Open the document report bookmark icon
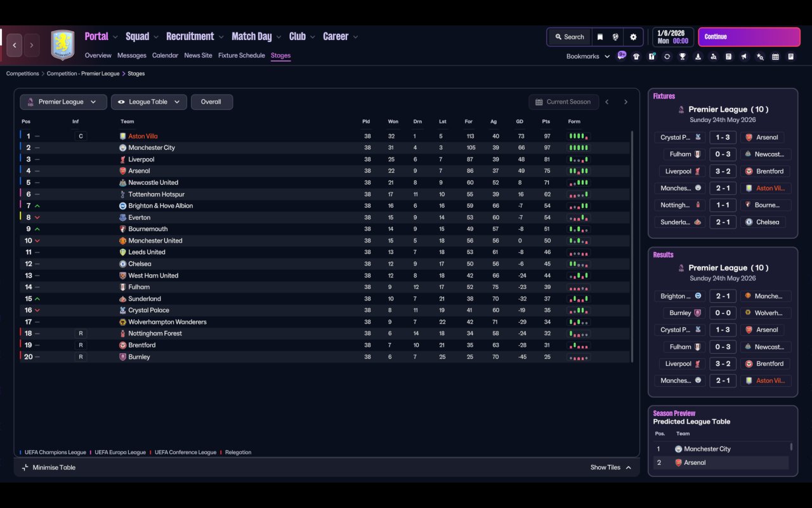The width and height of the screenshot is (812, 508). click(729, 57)
